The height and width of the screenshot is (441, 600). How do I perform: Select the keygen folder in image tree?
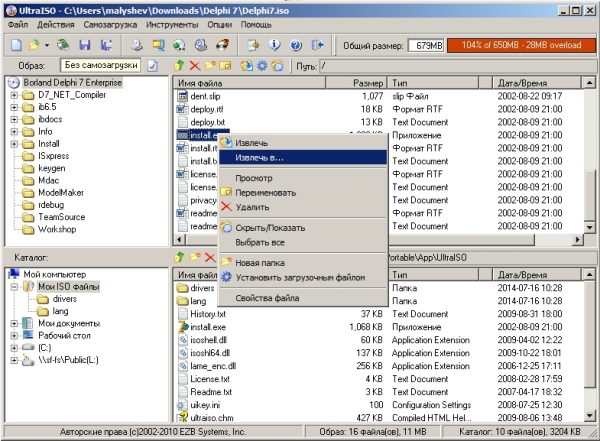[x=52, y=168]
